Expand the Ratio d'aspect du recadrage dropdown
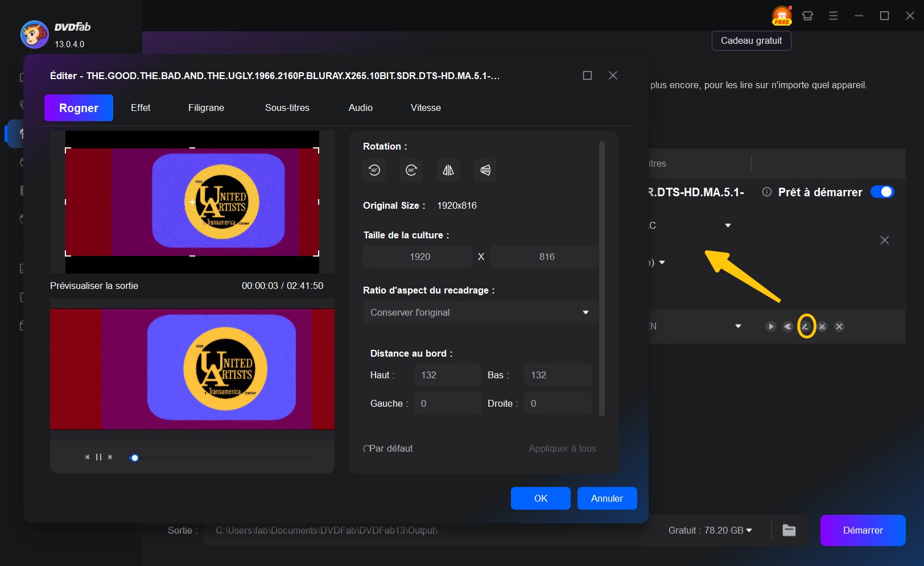Image resolution: width=924 pixels, height=566 pixels. point(480,312)
